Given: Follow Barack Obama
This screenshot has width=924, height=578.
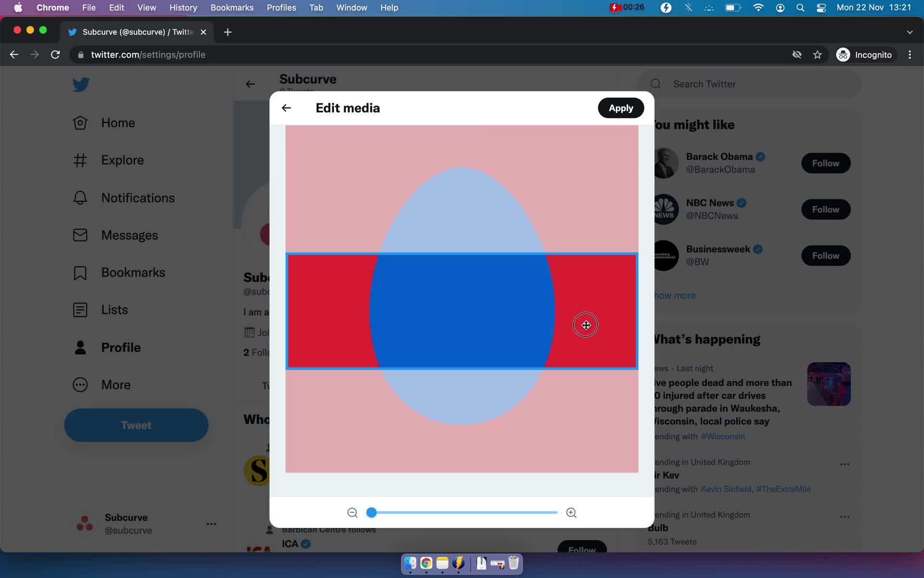Looking at the screenshot, I should (x=826, y=163).
